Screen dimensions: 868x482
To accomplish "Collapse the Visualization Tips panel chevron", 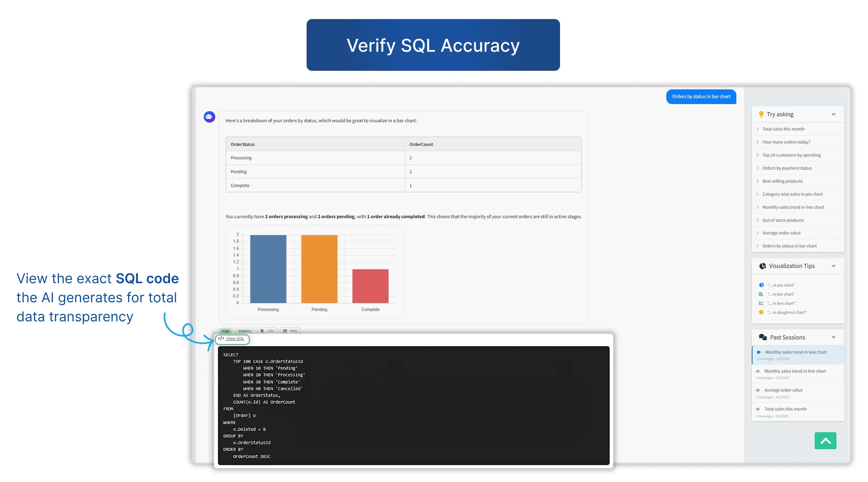I will 834,266.
